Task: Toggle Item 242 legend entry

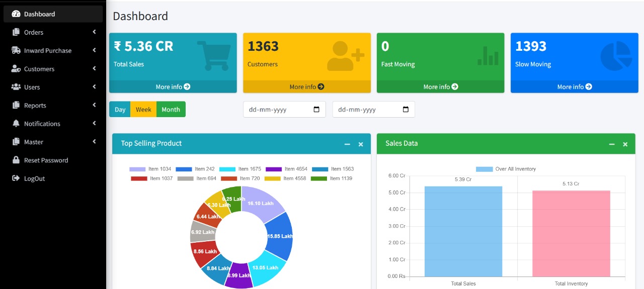Action: point(195,169)
